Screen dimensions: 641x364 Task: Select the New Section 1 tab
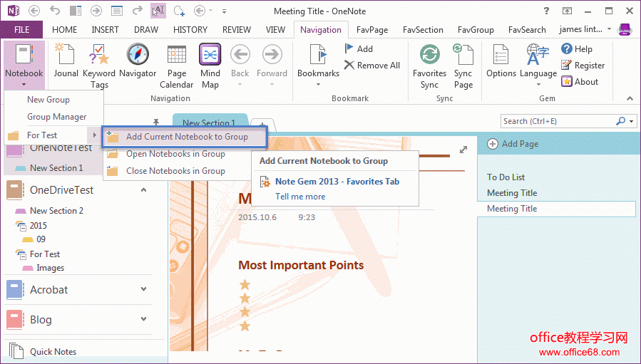click(209, 122)
